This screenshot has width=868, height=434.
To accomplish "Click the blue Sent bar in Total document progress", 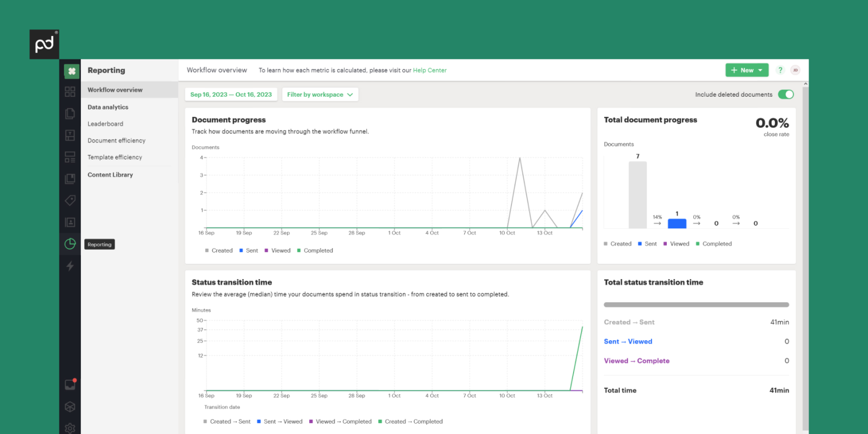I will (x=677, y=223).
